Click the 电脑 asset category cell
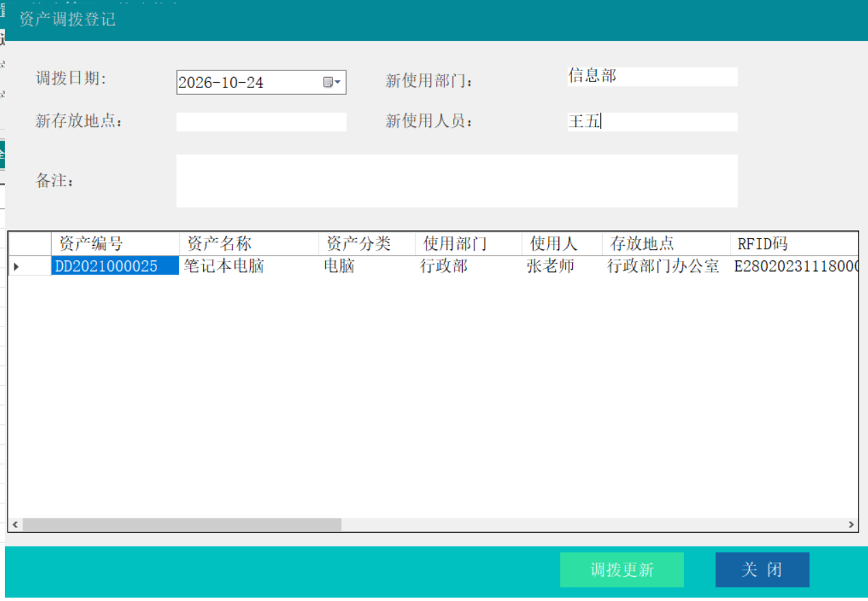Image resolution: width=868 pixels, height=601 pixels. 367,266
